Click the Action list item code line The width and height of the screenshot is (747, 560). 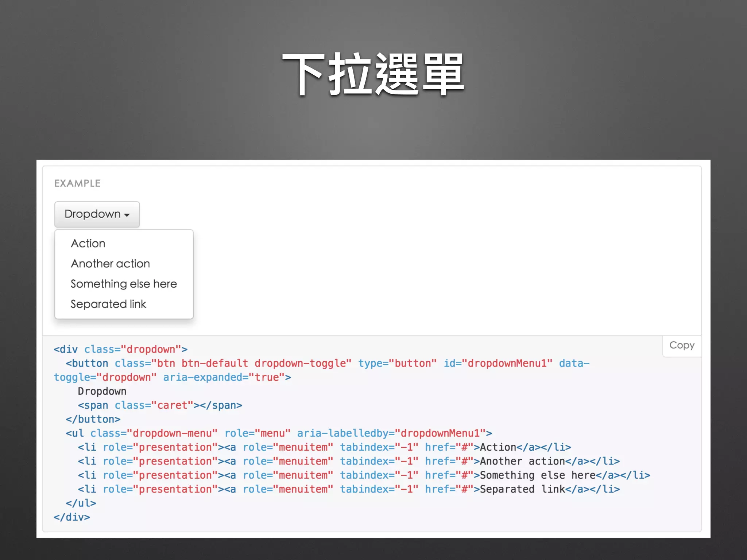(x=324, y=447)
